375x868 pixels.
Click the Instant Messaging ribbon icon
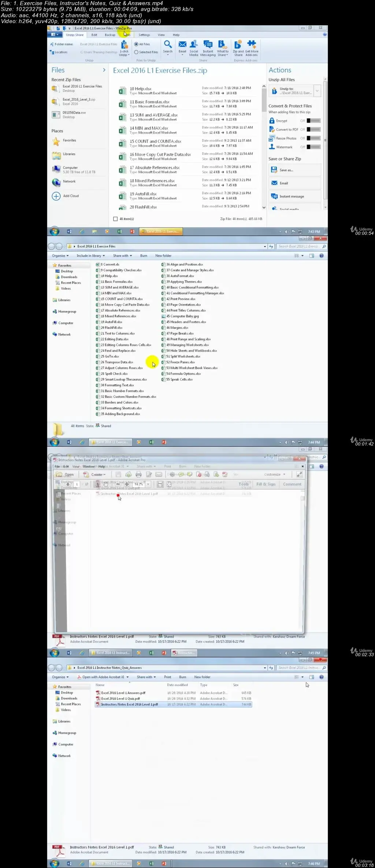pos(208,48)
